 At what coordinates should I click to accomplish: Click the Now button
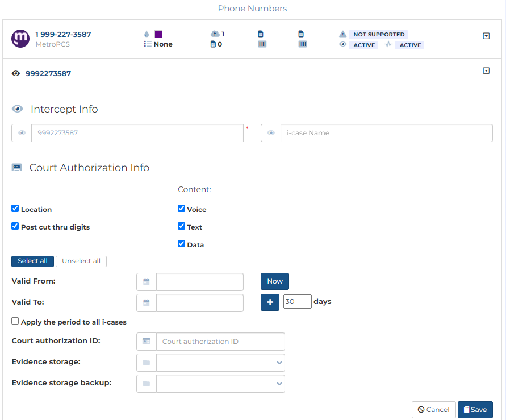(x=275, y=281)
